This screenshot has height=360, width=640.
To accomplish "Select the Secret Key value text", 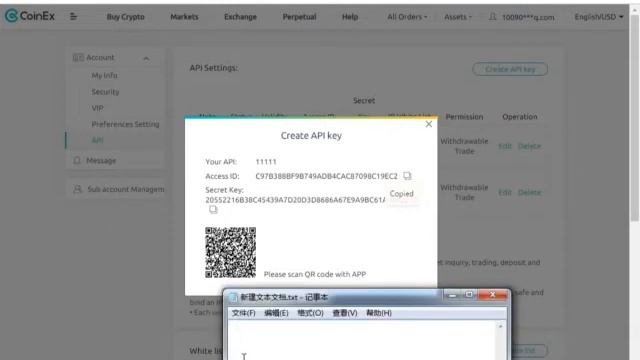I will [x=295, y=200].
